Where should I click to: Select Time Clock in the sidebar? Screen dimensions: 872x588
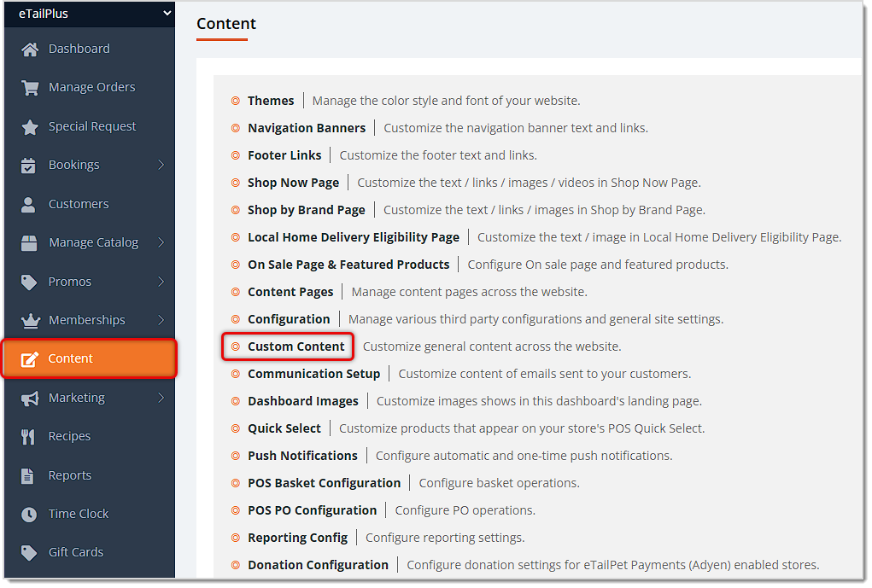pos(79,514)
